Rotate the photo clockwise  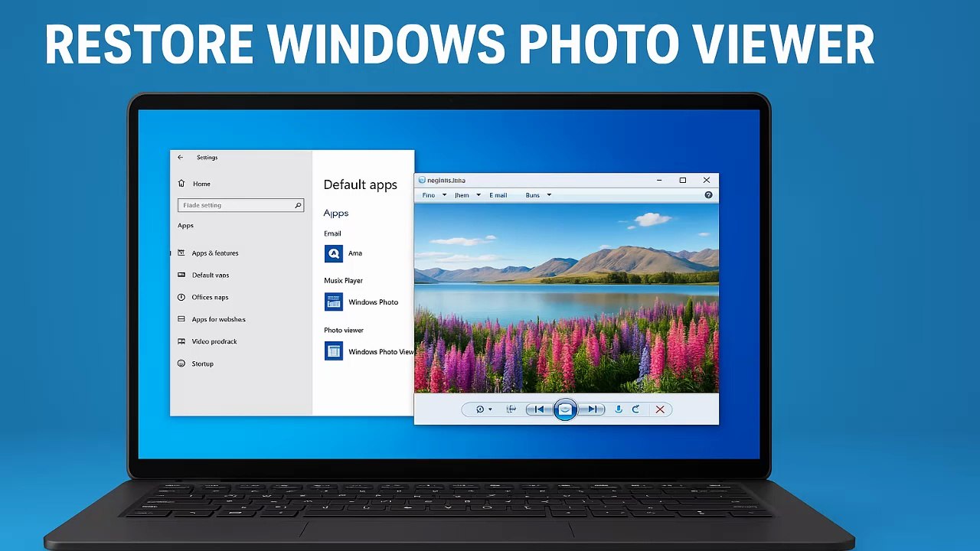pyautogui.click(x=635, y=409)
